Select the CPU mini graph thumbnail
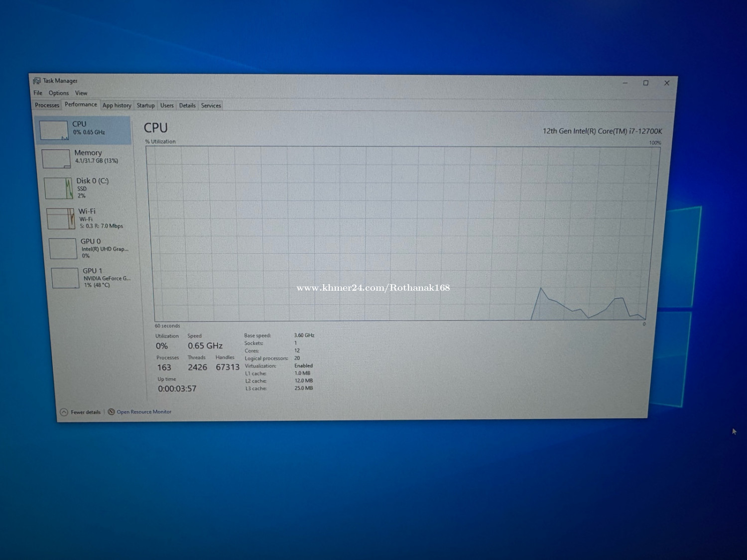This screenshot has height=560, width=747. [x=54, y=130]
